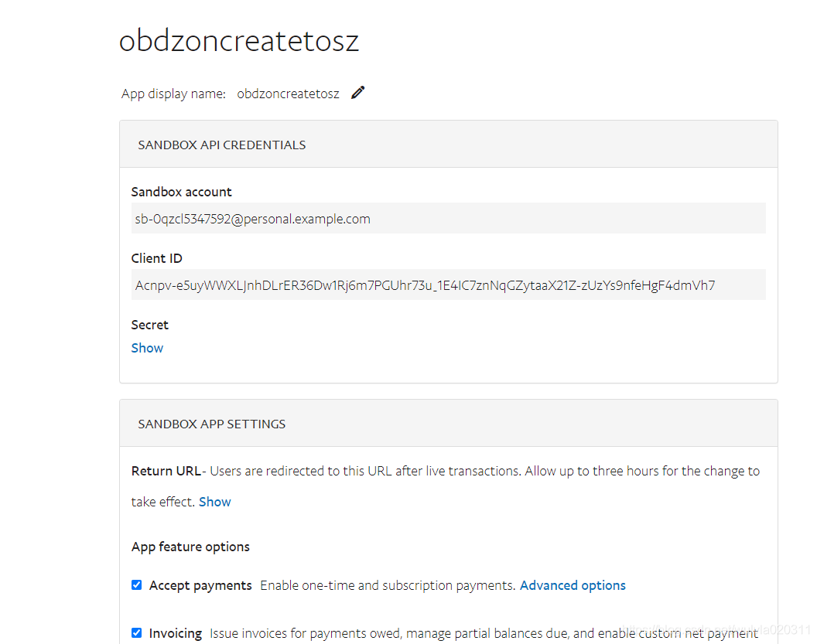Click the Secret label
The image size is (817, 644).
[149, 325]
